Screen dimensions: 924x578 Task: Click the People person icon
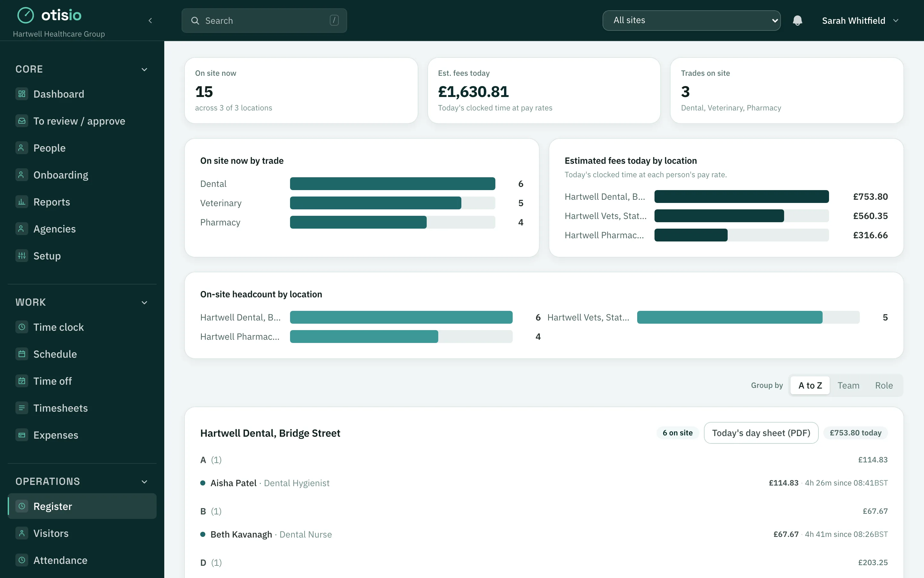coord(22,148)
